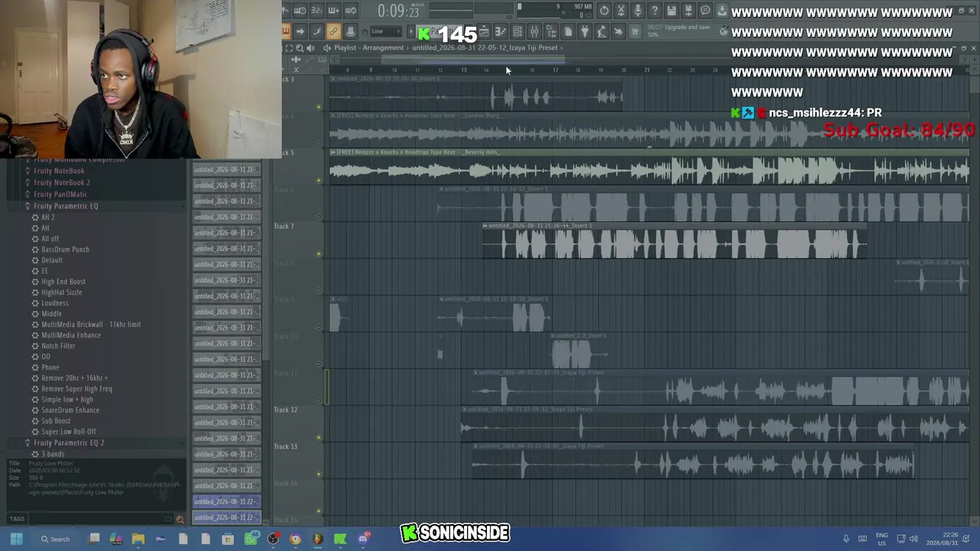Open the piano roll icon
Screen dimensions: 980x551
click(x=501, y=31)
